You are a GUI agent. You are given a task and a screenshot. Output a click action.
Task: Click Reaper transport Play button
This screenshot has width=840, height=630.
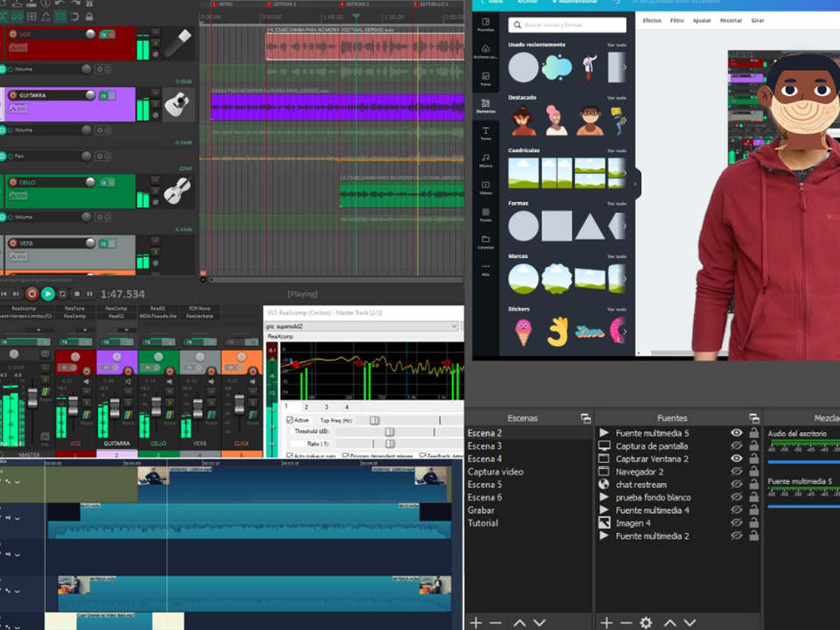pos(47,294)
